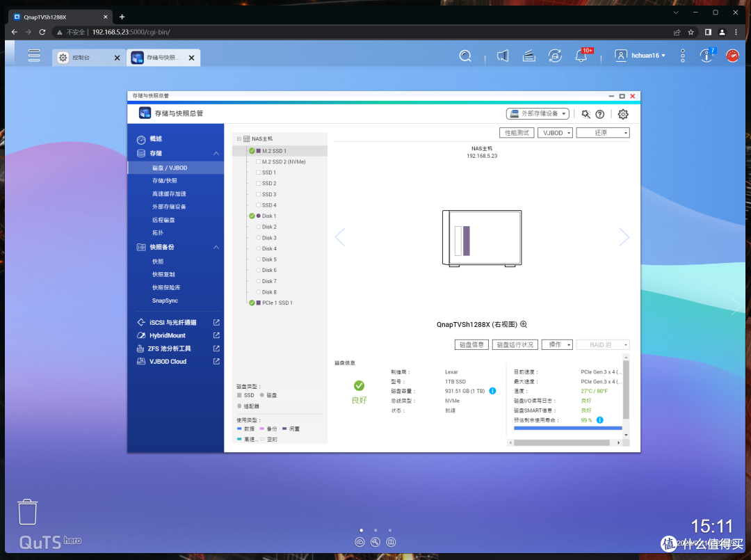The width and height of the screenshot is (751, 560).
Task: Close the 存储与快照 taskbar tab
Action: [192, 58]
